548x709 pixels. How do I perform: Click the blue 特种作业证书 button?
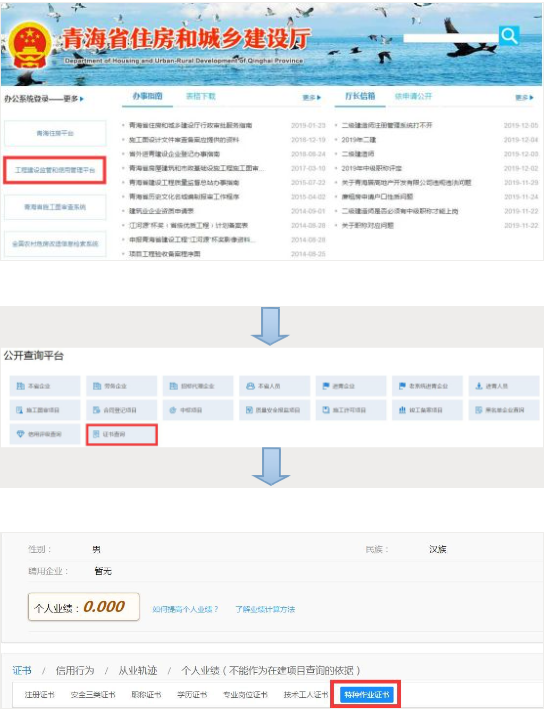[x=366, y=695]
